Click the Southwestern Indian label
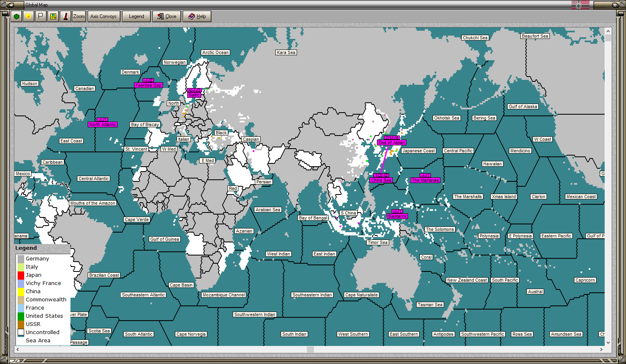The height and width of the screenshot is (364, 626). click(x=255, y=314)
